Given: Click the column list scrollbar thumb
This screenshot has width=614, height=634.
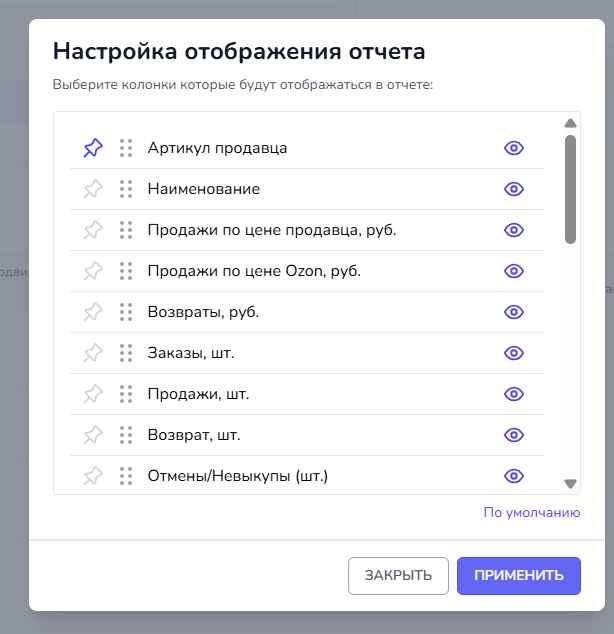Looking at the screenshot, I should 570,189.
